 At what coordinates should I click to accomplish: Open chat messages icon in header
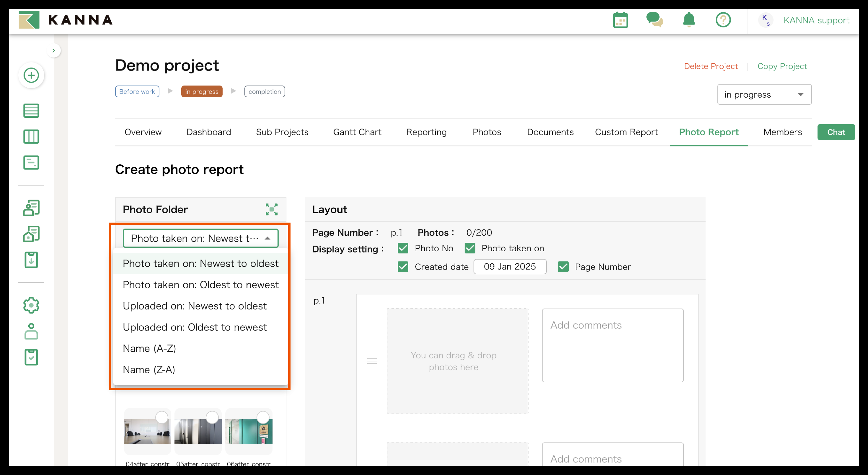coord(654,20)
